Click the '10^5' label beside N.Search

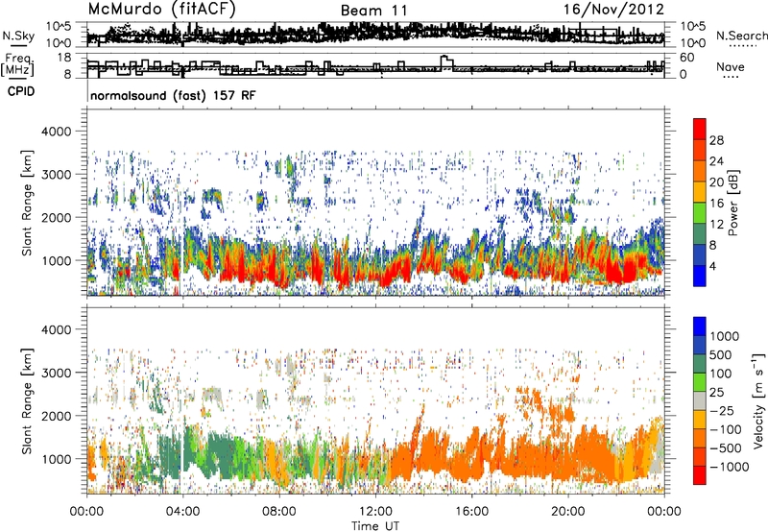coord(692,26)
